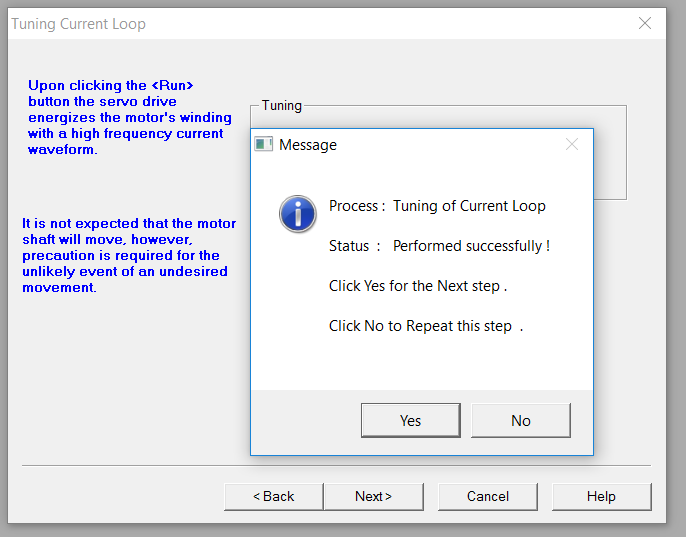
Task: Click the blue information icon in the message
Action: [x=298, y=214]
